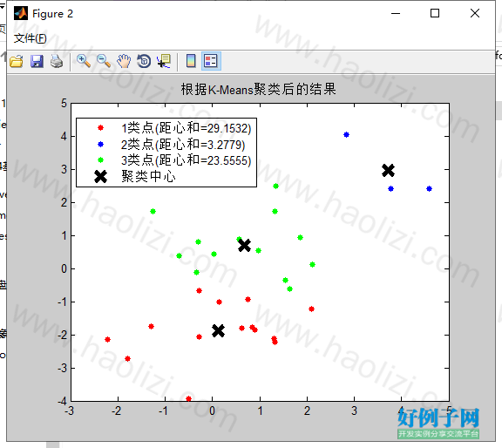
Task: Click legend entry 1类点(距心和=29.1532)
Action: coord(186,128)
